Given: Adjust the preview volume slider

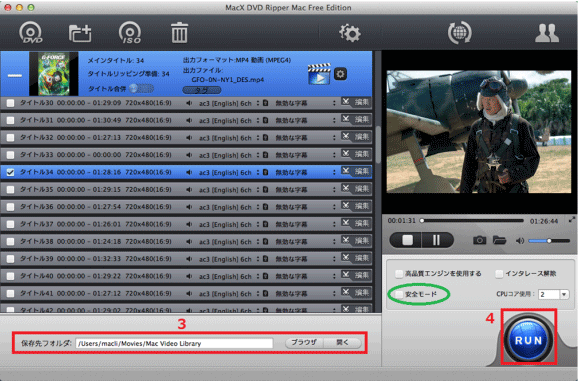Looking at the screenshot, I should point(549,241).
